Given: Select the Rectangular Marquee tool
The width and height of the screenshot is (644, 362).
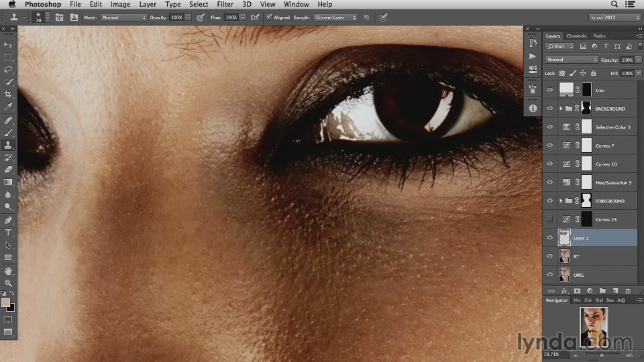Looking at the screenshot, I should click(x=8, y=58).
